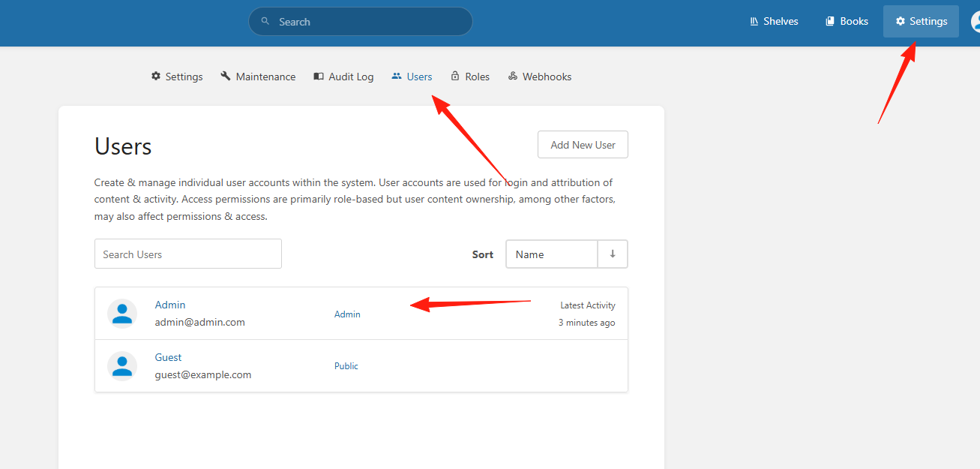The height and width of the screenshot is (469, 980).
Task: Click the padlock icon next to Roles
Action: coord(455,76)
